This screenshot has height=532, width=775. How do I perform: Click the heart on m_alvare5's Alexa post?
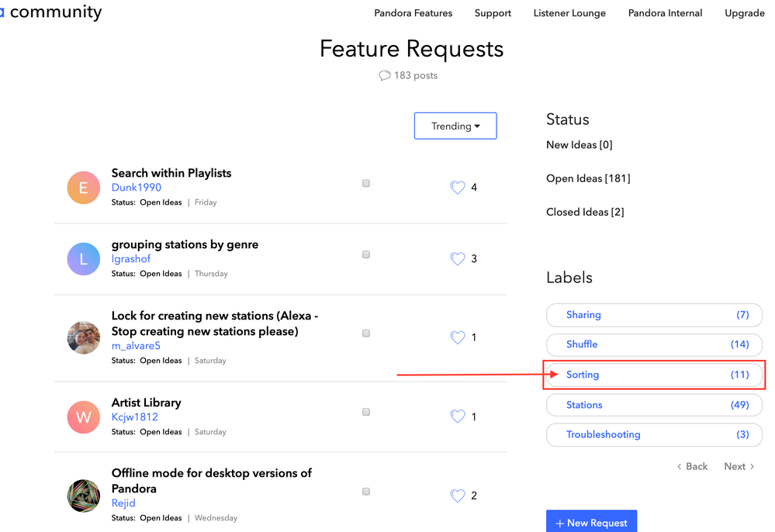click(x=458, y=337)
